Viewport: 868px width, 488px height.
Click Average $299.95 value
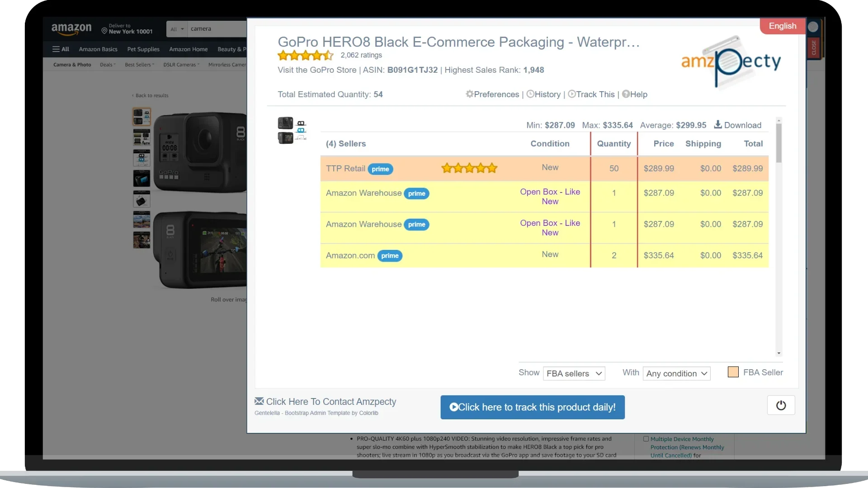click(691, 125)
